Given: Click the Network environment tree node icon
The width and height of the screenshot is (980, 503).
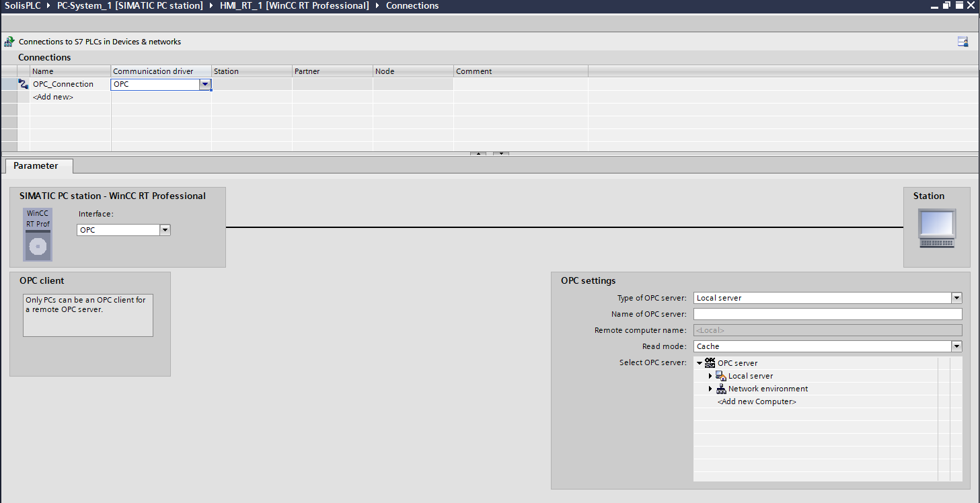Looking at the screenshot, I should [720, 389].
